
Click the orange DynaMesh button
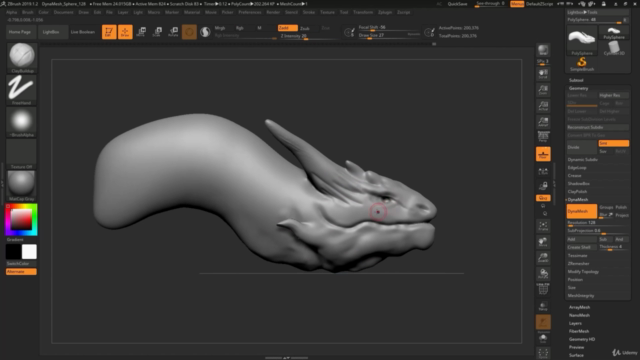(582, 211)
